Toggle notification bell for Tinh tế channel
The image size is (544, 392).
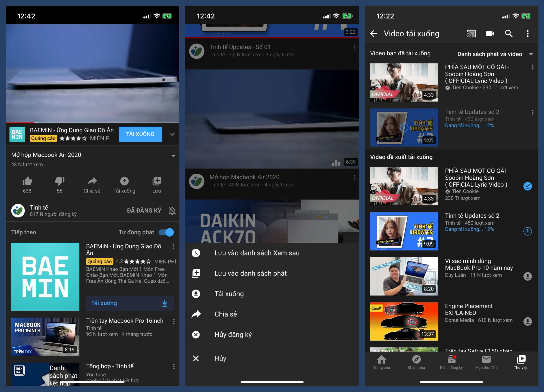click(172, 211)
